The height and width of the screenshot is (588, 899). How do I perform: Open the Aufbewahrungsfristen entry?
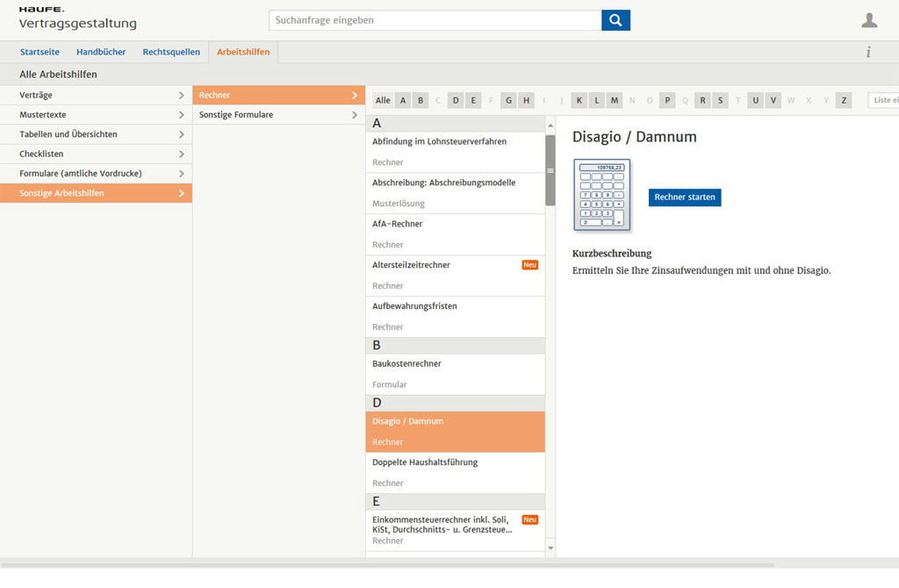[456, 317]
